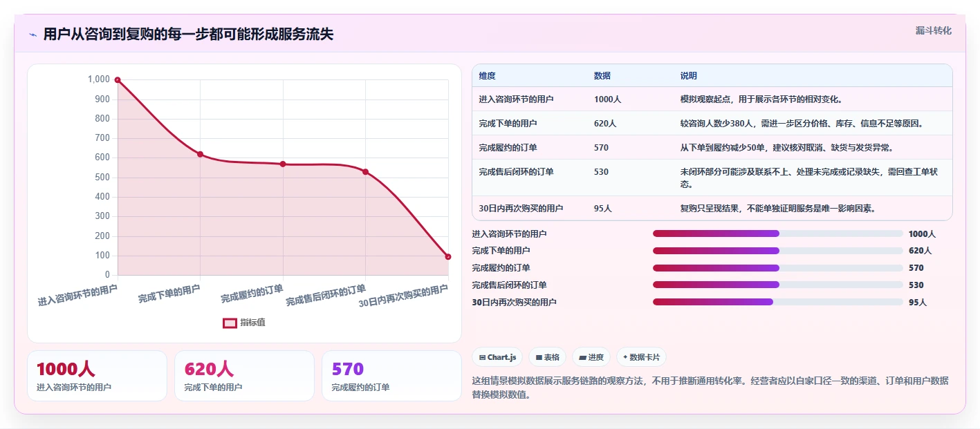This screenshot has width=980, height=429.
Task: Open the purple 570 data card
Action: (391, 376)
